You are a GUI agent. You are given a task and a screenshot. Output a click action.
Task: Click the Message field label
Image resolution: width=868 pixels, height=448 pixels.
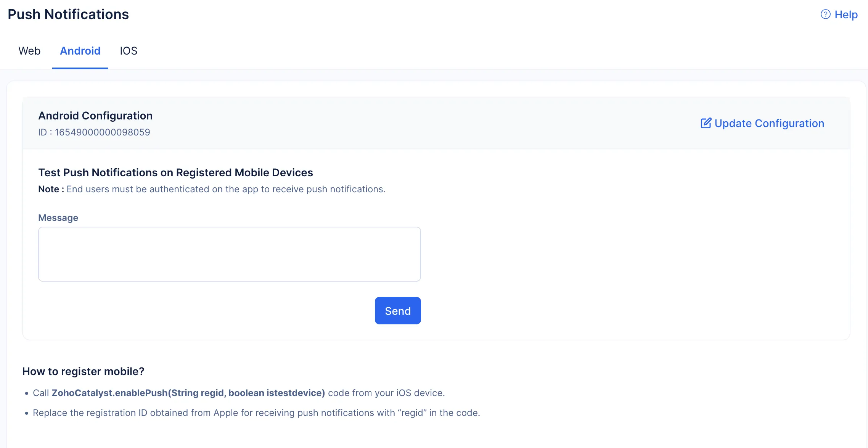click(x=58, y=218)
